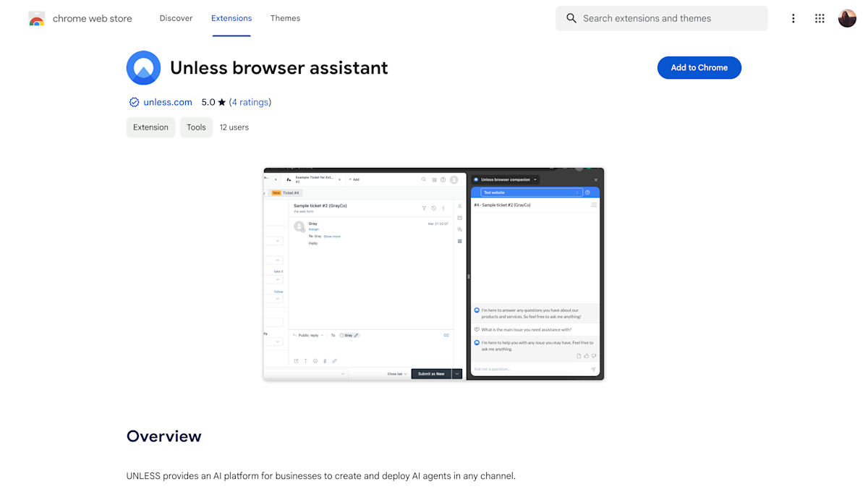
Task: Open the Google apps launcher grid
Action: [820, 18]
